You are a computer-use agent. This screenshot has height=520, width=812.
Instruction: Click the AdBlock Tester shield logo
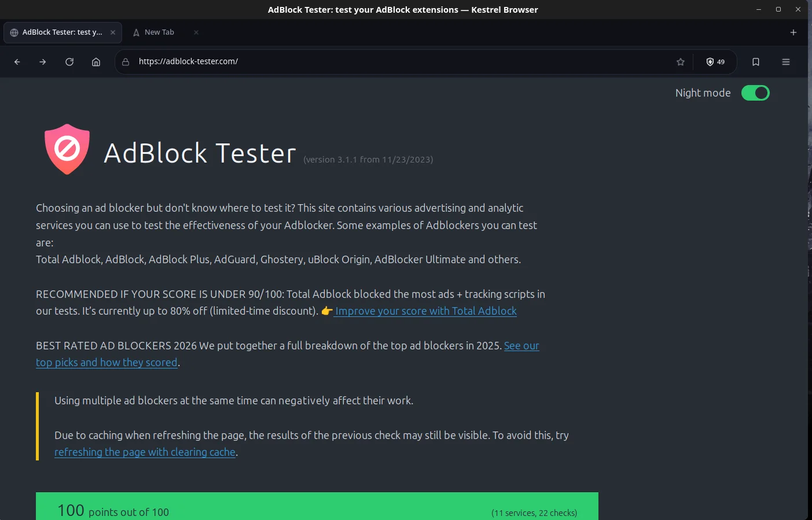[x=67, y=149]
